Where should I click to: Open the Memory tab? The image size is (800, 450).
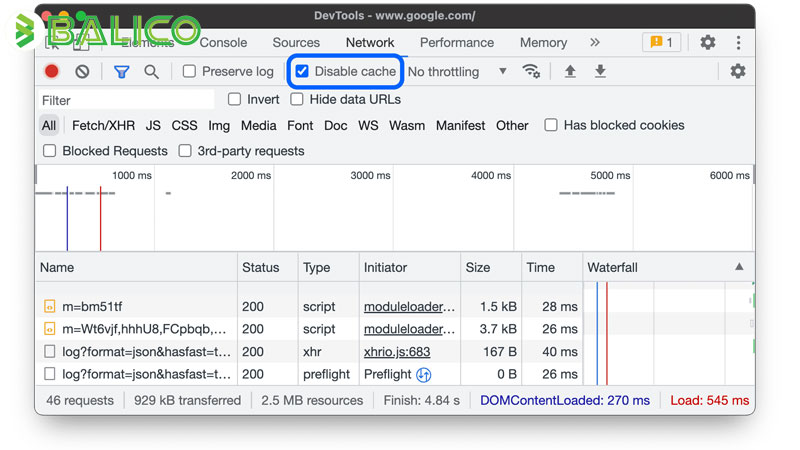point(543,42)
